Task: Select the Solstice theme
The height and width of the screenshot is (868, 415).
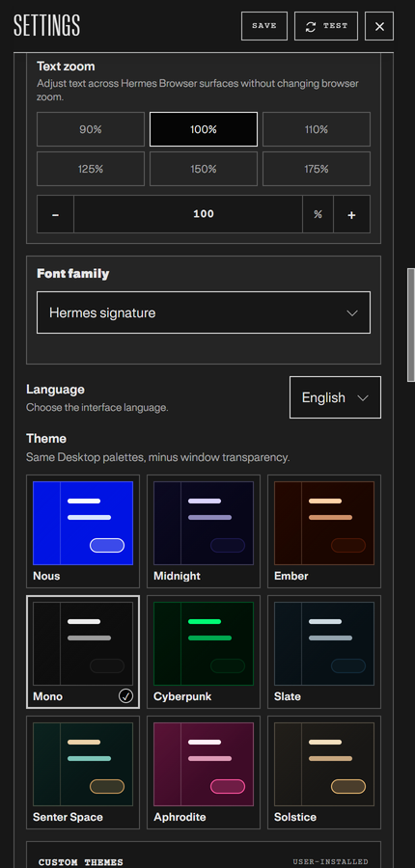Action: (324, 773)
